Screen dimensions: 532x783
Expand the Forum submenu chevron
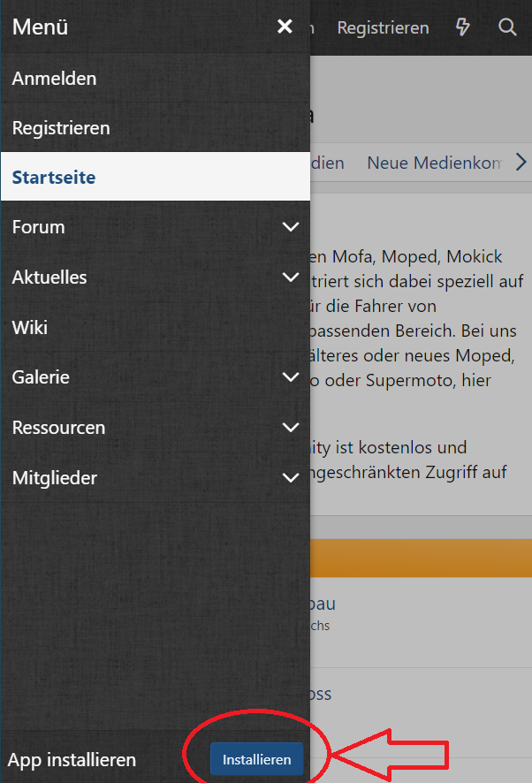(x=291, y=227)
